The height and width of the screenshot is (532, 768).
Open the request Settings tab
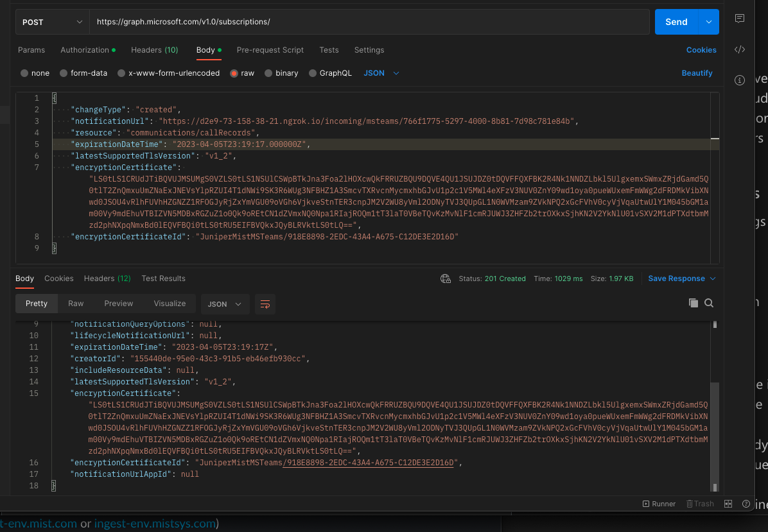[x=369, y=50]
